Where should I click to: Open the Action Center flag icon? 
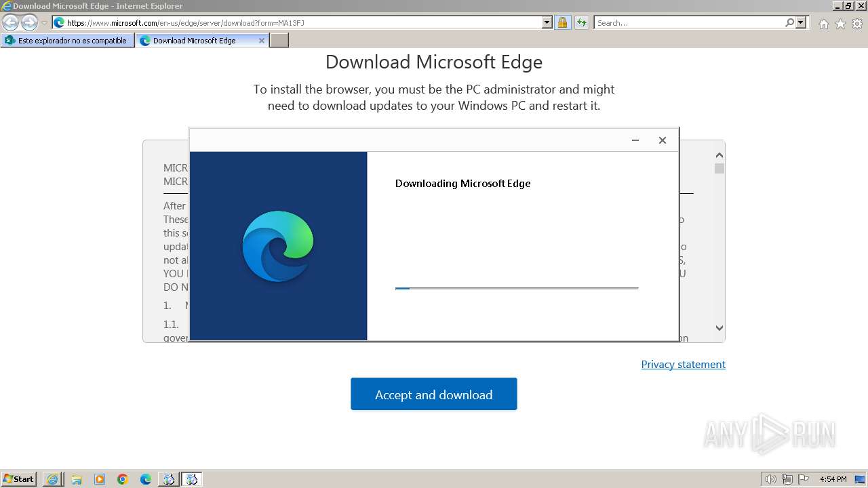point(803,479)
